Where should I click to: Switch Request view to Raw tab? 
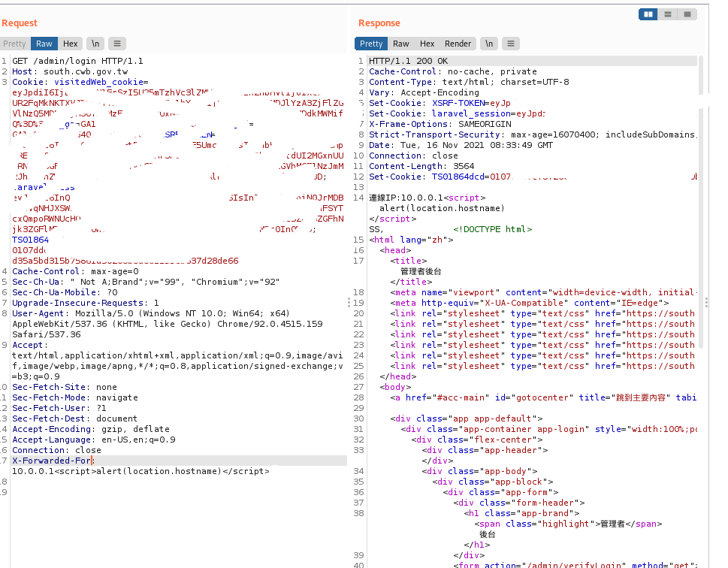pyautogui.click(x=44, y=44)
